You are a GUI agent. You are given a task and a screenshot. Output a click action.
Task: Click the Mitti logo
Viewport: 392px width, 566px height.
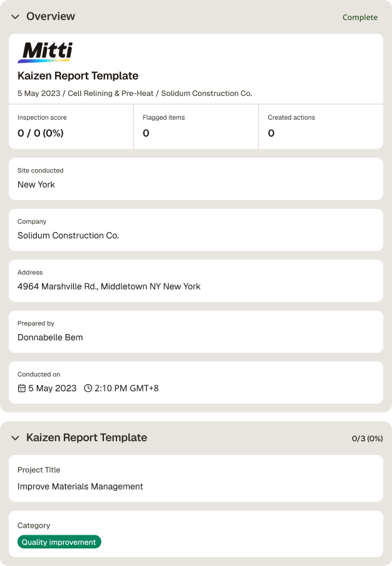click(46, 53)
